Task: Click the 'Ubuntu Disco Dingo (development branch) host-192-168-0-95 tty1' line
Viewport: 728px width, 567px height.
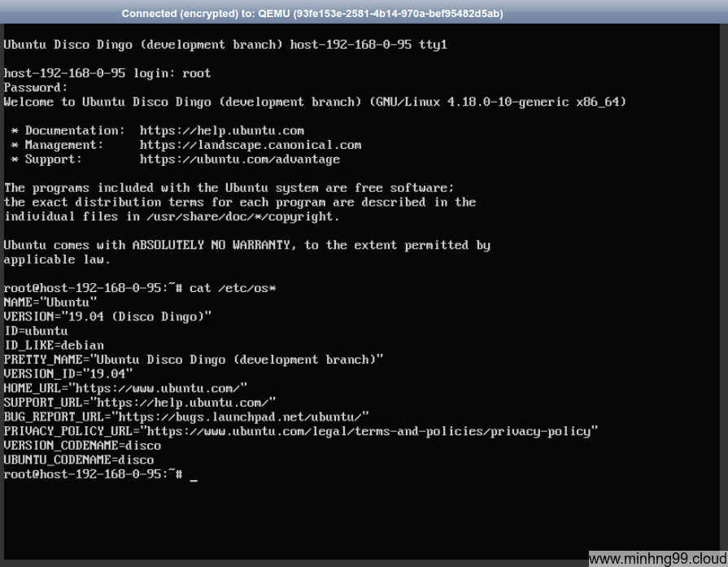Action: point(225,45)
